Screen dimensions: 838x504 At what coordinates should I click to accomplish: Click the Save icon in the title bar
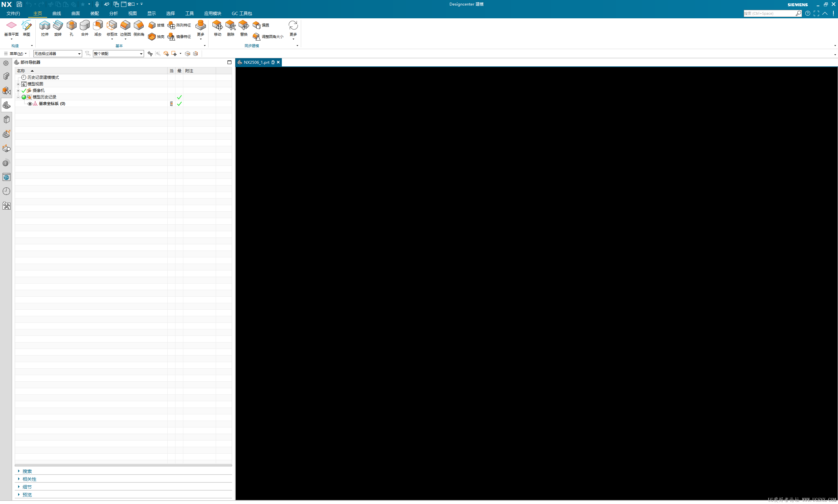click(x=19, y=4)
